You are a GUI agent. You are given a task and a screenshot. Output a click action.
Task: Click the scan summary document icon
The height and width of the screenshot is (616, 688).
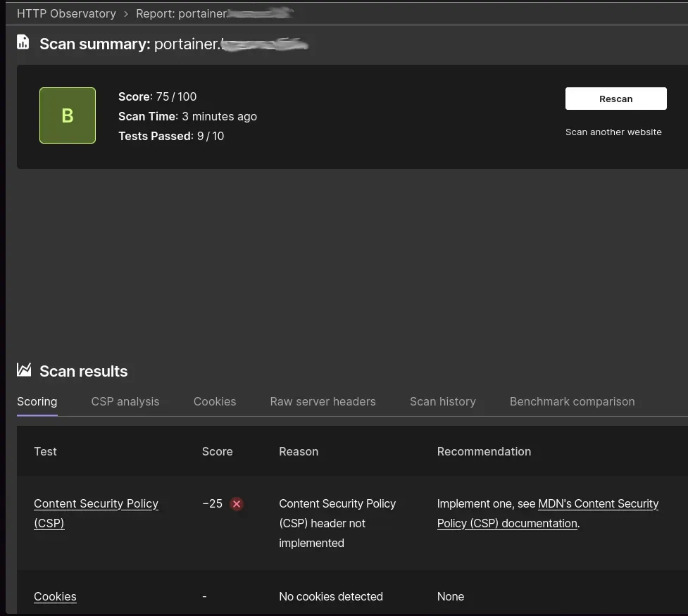(23, 42)
